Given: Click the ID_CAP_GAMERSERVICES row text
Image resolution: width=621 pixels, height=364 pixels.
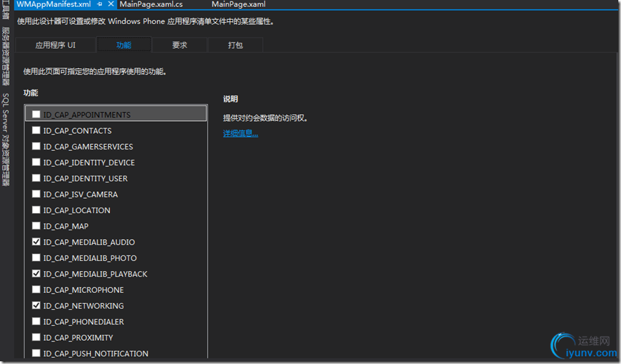Looking at the screenshot, I should click(x=88, y=147).
